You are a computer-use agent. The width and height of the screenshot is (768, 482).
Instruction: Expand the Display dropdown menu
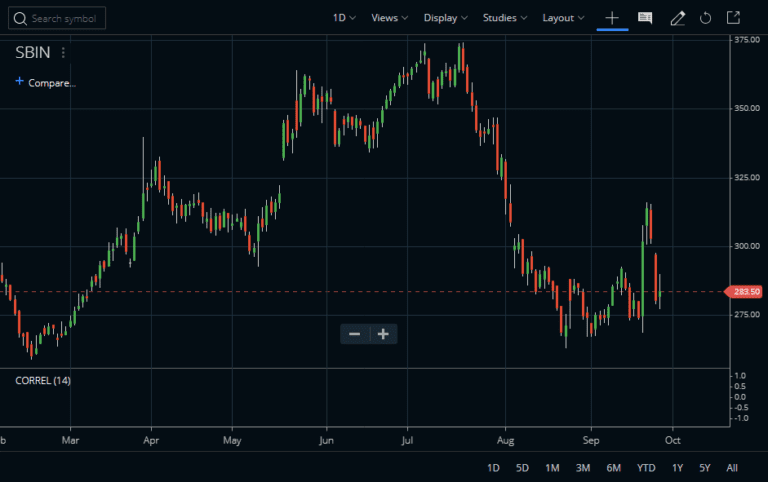coord(446,18)
